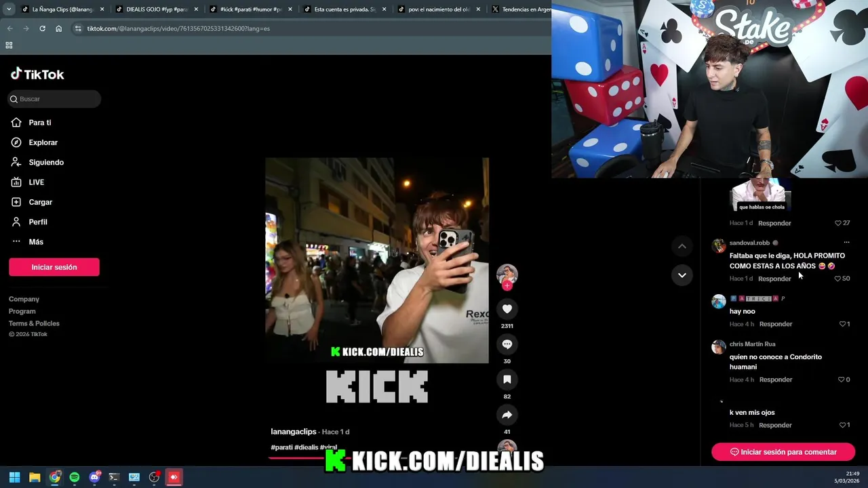Save video with bookmark icon

click(507, 380)
